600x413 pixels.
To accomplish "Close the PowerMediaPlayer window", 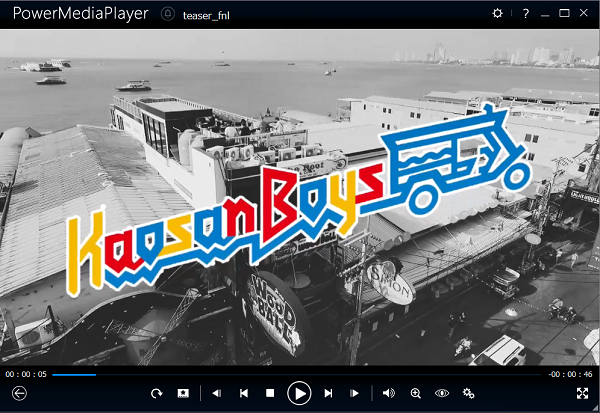I will [x=584, y=13].
